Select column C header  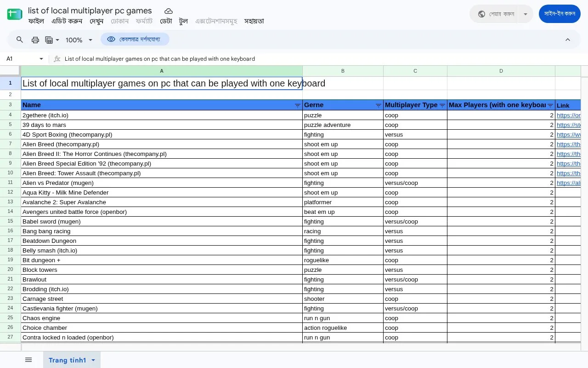point(415,71)
